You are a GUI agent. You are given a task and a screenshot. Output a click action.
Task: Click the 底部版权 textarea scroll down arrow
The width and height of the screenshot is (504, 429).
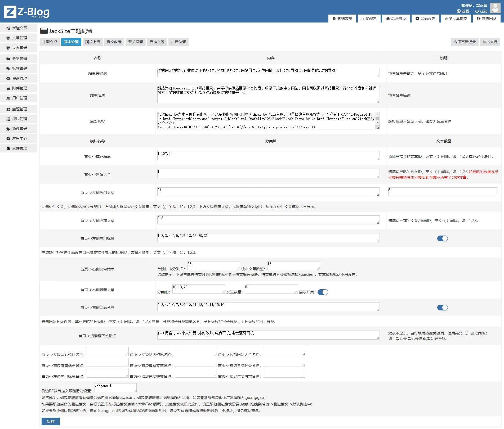pyautogui.click(x=377, y=122)
